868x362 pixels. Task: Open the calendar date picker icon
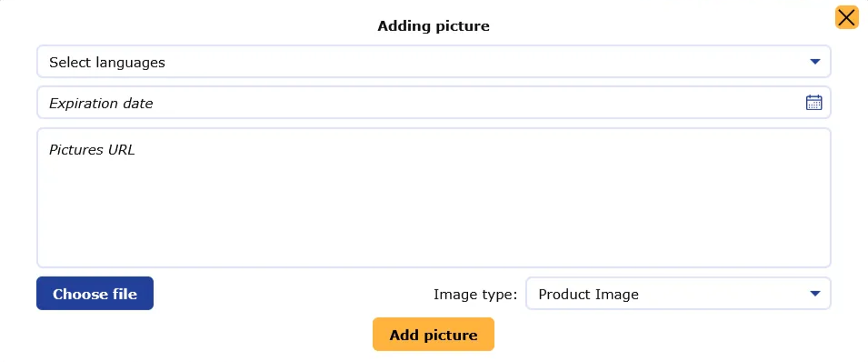click(x=813, y=103)
